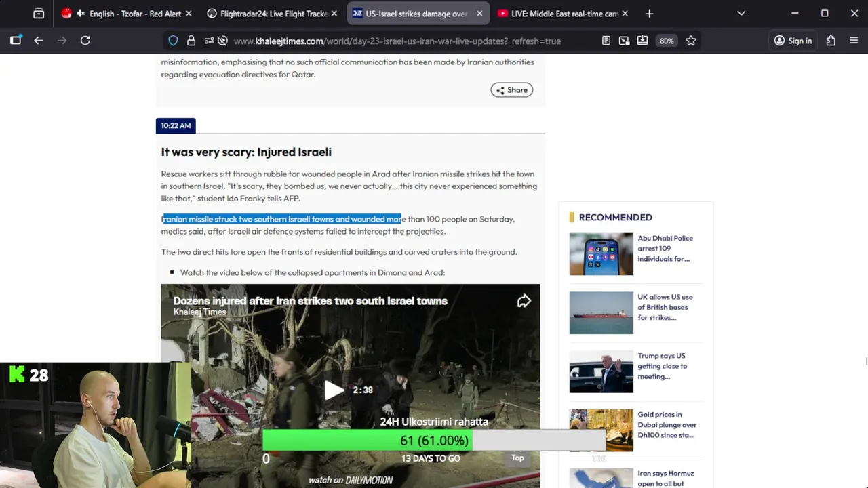Screen dimensions: 868x488
Task: Open Trump says US getting close article
Action: click(x=663, y=366)
